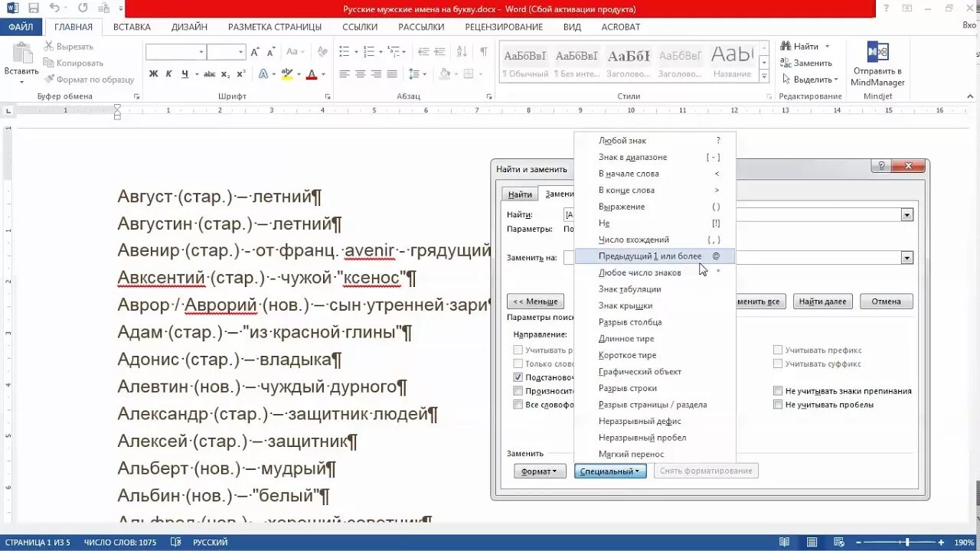Toggle the checked Подстановочные знаки checkbox
The image size is (980, 551).
518,377
